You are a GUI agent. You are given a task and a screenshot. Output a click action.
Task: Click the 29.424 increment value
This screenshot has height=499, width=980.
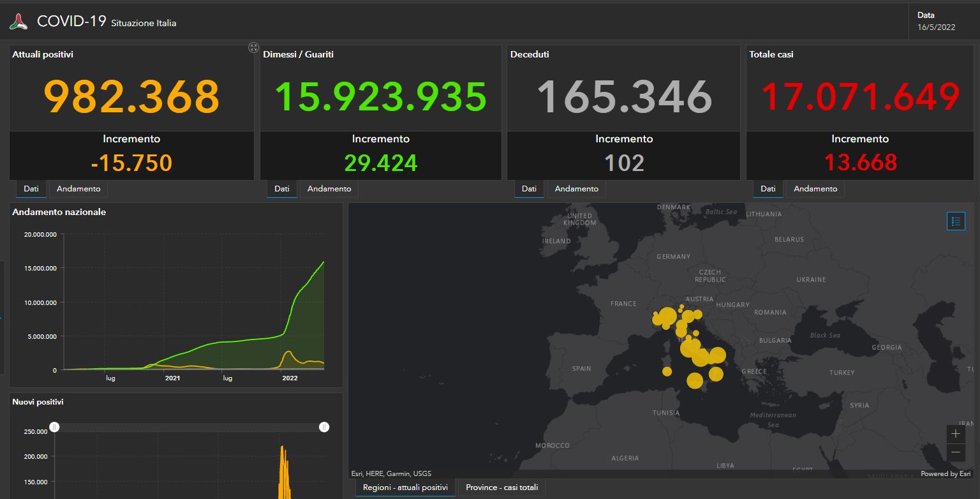pos(381,163)
